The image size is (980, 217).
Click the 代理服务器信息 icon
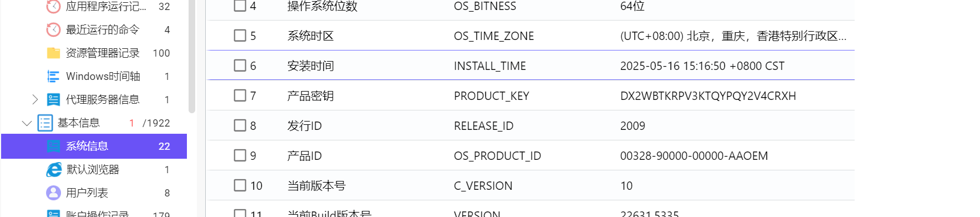click(53, 99)
